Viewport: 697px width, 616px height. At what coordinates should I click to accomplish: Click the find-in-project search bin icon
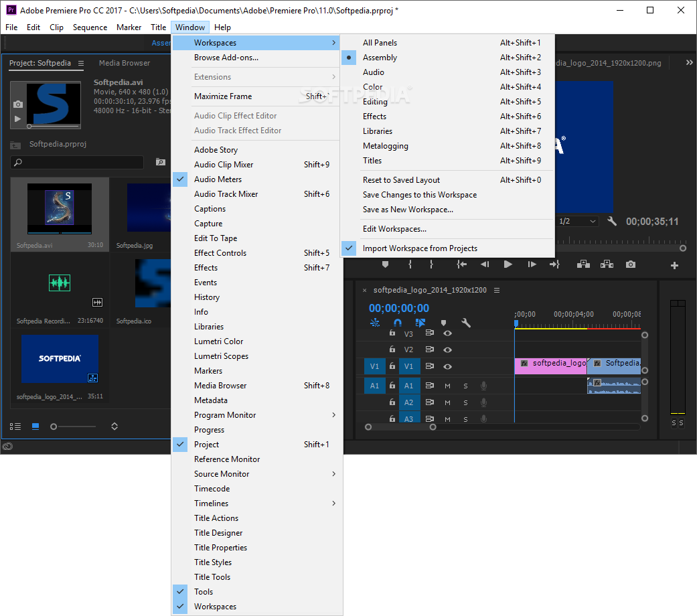tap(161, 162)
